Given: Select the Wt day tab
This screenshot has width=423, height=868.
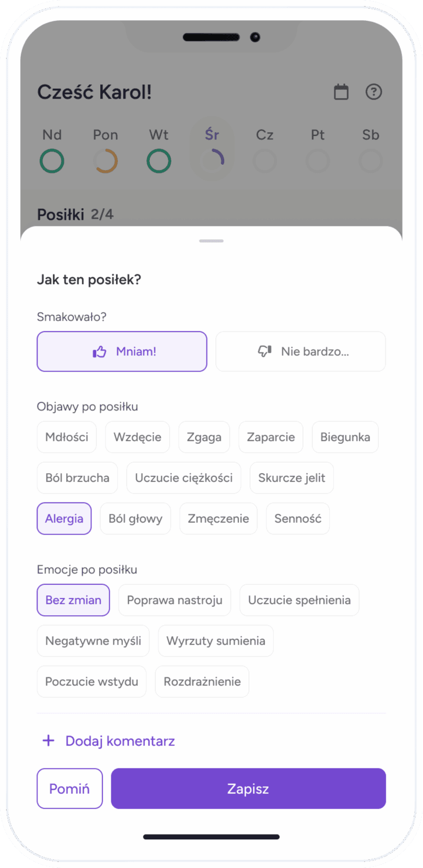Looking at the screenshot, I should [x=159, y=134].
